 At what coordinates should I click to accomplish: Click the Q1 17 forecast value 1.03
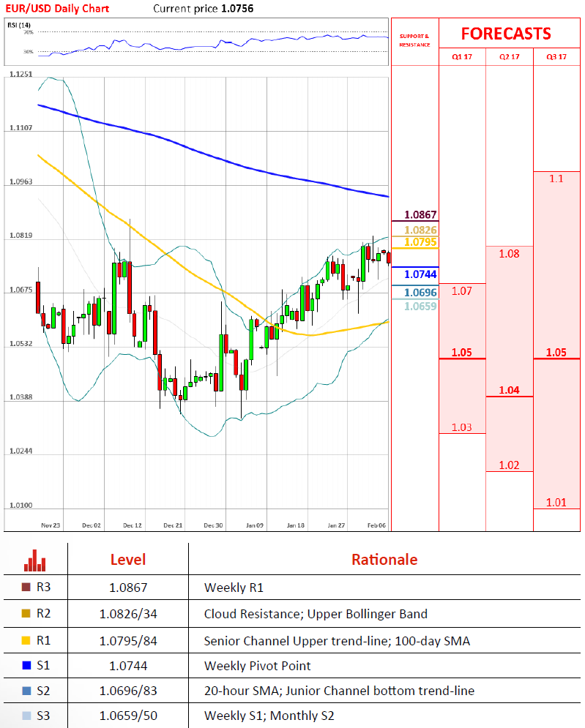tap(462, 427)
